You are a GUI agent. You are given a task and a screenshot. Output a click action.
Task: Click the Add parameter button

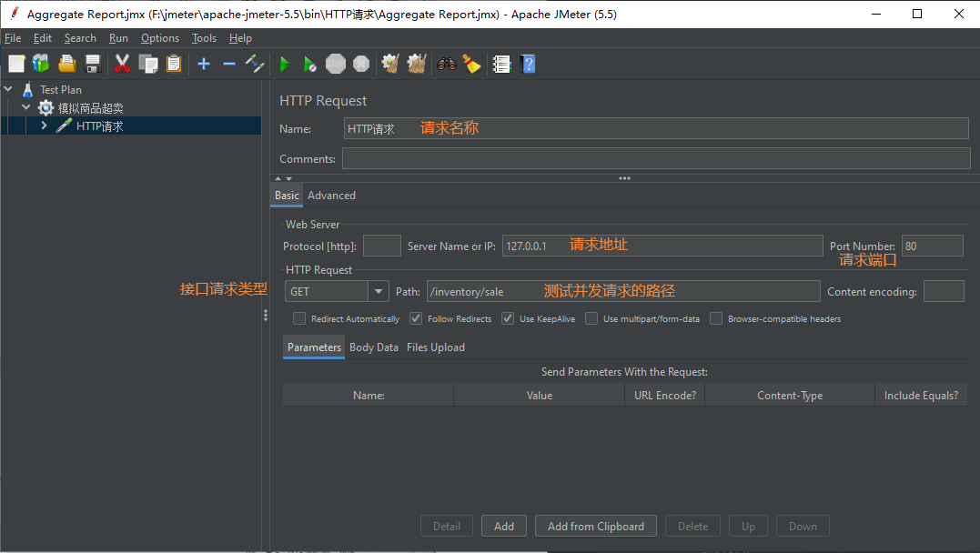[x=504, y=526]
